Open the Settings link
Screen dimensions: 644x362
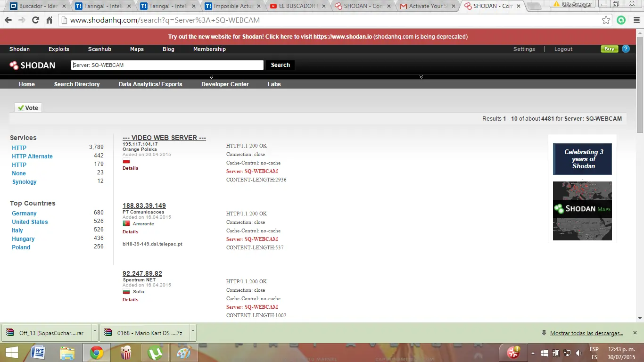point(524,49)
